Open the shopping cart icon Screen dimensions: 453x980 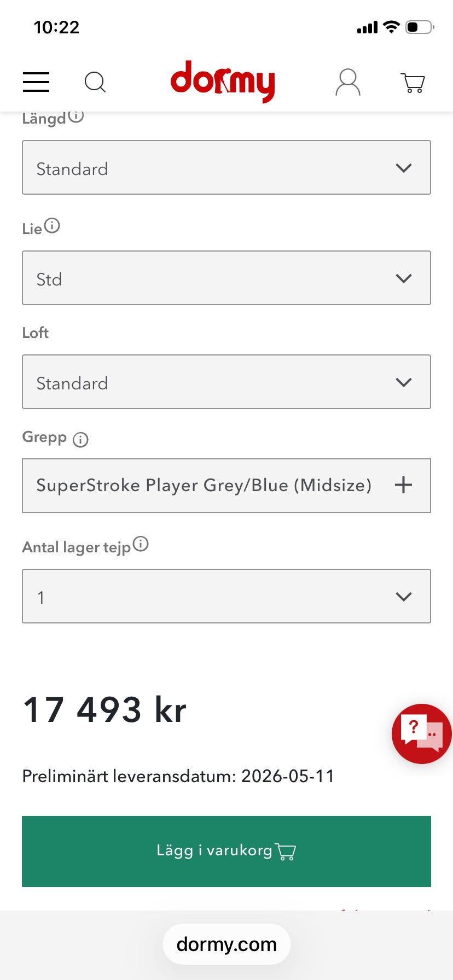click(x=413, y=83)
